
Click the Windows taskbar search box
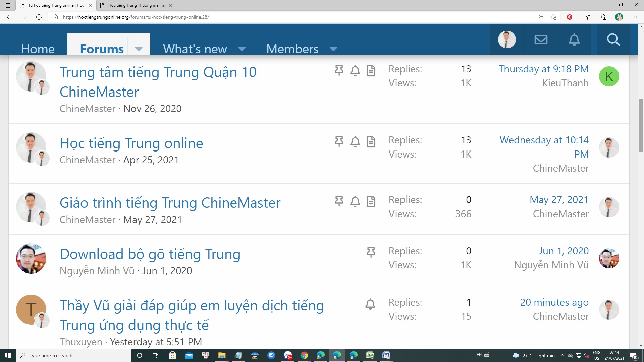coord(74,355)
